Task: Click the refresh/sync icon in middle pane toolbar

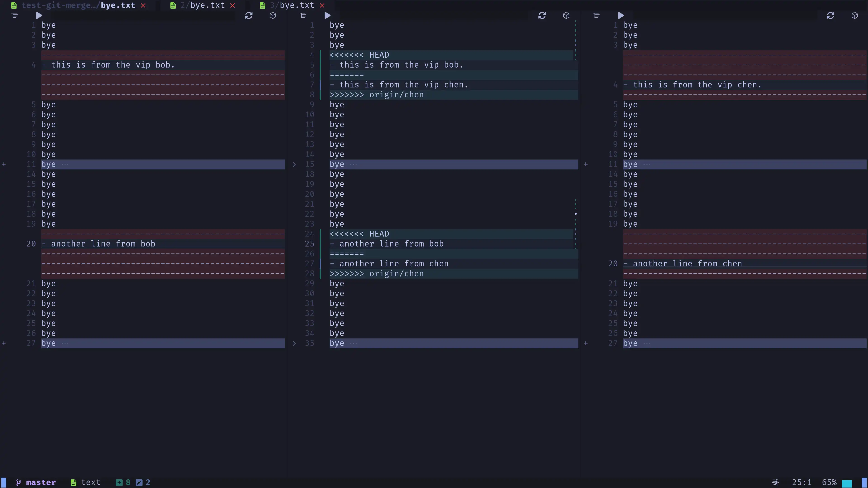Action: 542,16
